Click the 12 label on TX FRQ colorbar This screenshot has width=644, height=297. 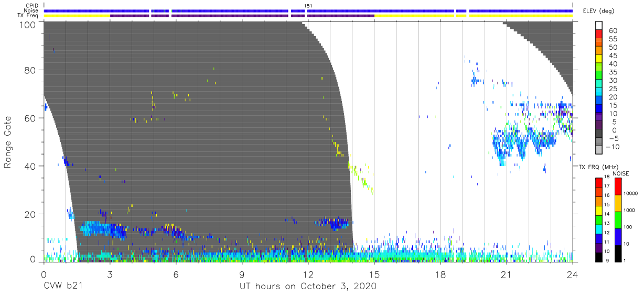(x=608, y=232)
